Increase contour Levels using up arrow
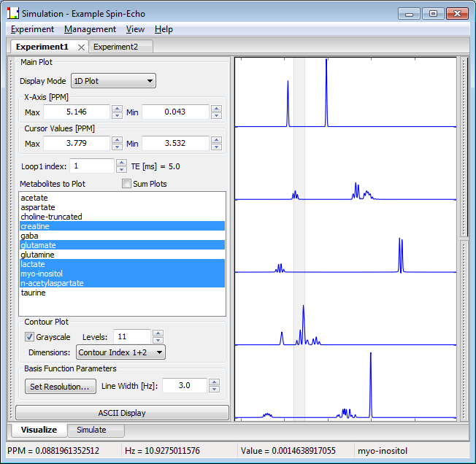Screen dimensions: 476x464 coord(158,333)
